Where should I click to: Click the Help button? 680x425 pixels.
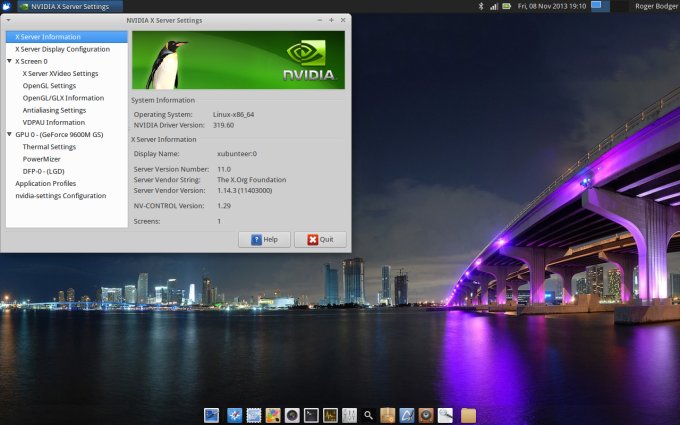[264, 240]
